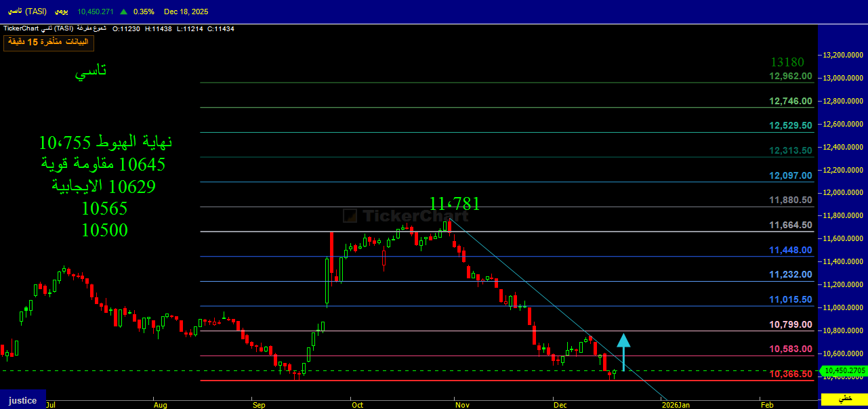
Task: Click the 11,781 peak price annotation
Action: pyautogui.click(x=454, y=203)
